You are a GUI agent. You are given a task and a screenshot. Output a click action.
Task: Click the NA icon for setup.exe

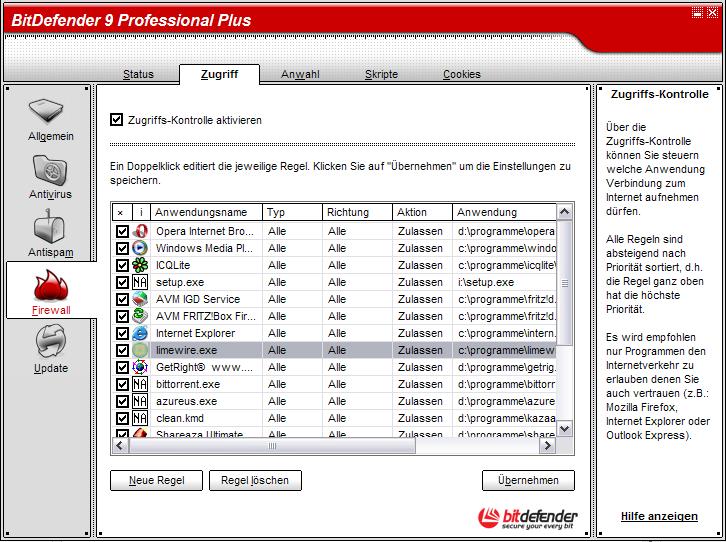140,282
